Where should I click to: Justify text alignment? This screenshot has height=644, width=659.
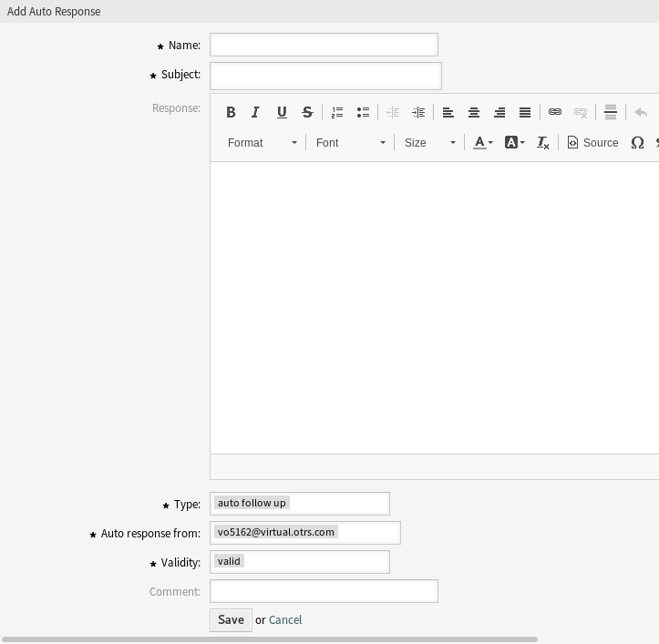(x=525, y=112)
